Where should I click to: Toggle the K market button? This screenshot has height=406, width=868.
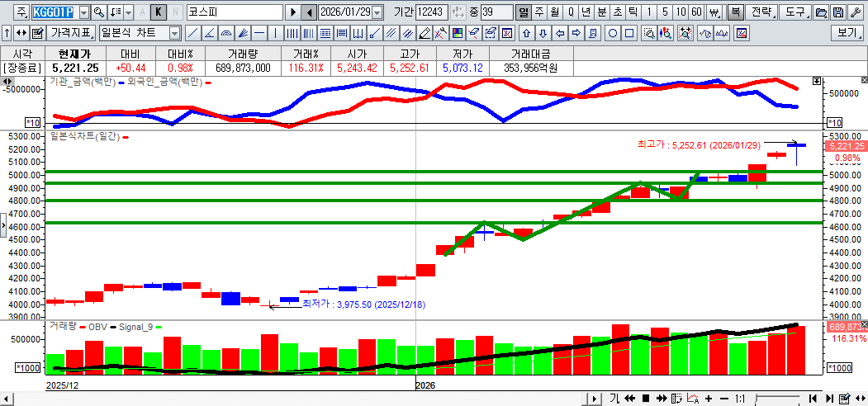click(159, 12)
